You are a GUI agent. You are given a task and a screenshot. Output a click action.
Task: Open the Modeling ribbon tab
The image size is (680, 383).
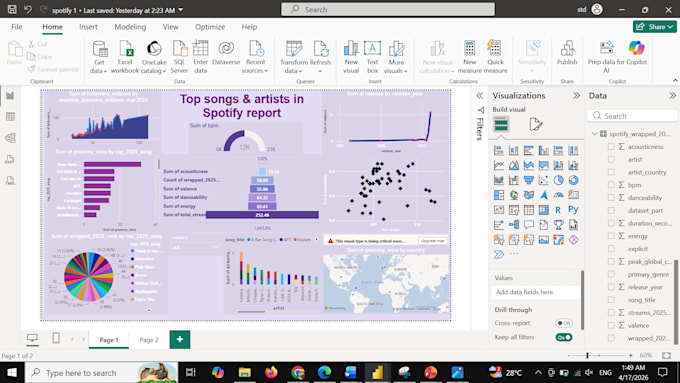coord(130,27)
